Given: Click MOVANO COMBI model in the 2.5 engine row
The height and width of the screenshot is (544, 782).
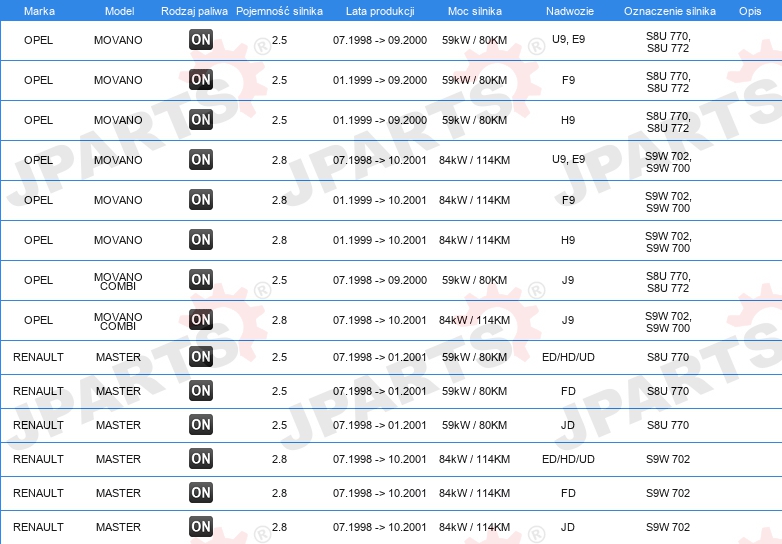Looking at the screenshot, I should coord(118,281).
